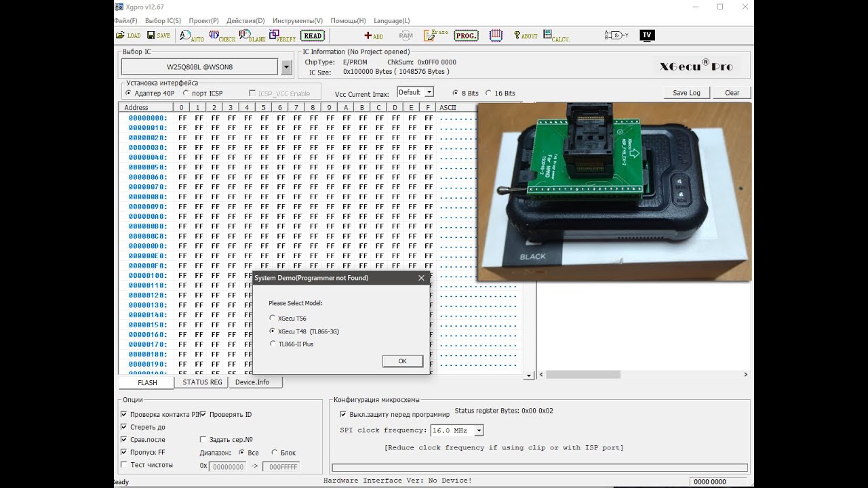
Task: Expand the IC selection dropdown arrow
Action: [x=286, y=67]
